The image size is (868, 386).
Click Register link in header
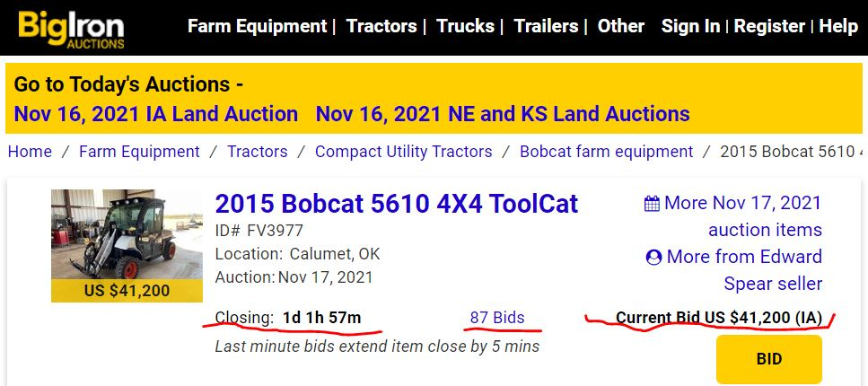pos(769,26)
